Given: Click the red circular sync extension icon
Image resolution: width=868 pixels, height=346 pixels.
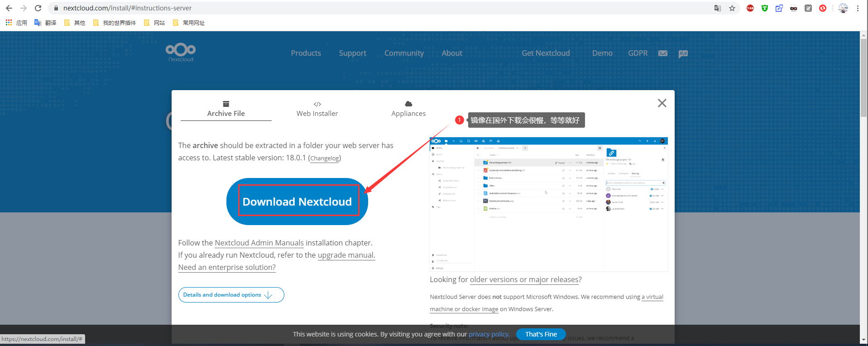Looking at the screenshot, I should tap(823, 8).
